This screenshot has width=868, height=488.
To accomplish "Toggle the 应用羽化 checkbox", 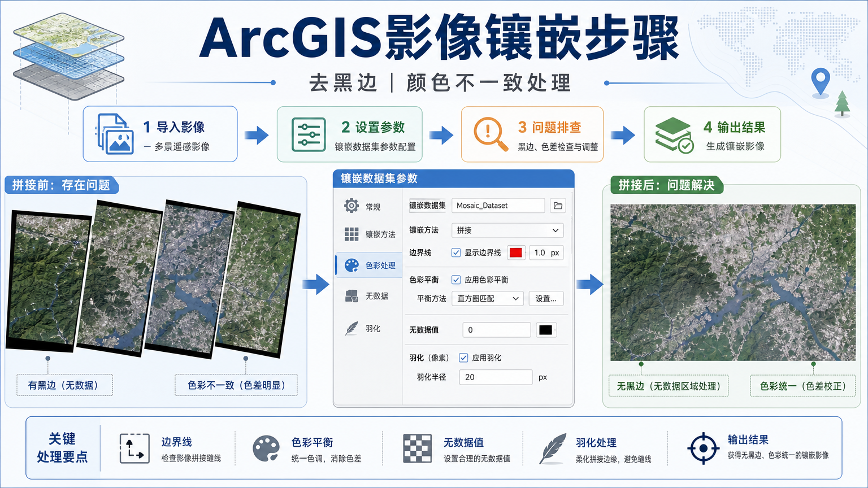I will (x=463, y=358).
